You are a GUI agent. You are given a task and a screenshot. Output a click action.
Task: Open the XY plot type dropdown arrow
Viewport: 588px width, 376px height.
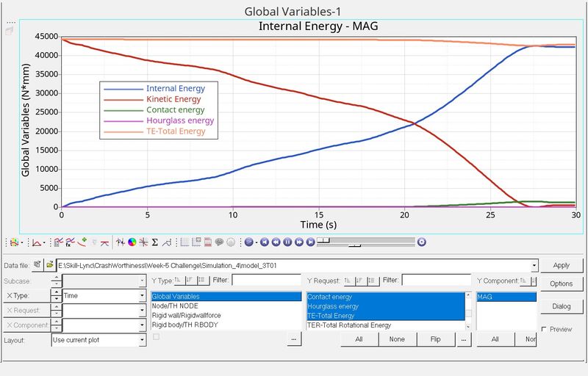pos(45,242)
